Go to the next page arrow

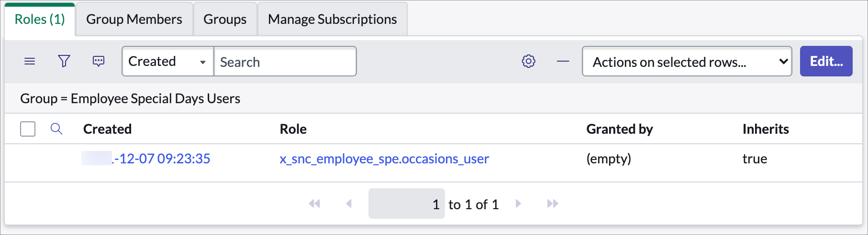click(x=518, y=203)
